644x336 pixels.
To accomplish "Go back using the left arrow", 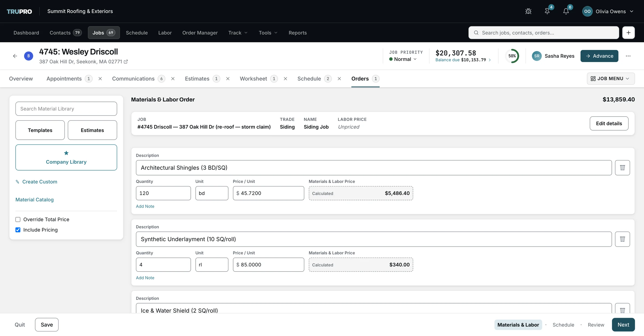I will [x=15, y=56].
